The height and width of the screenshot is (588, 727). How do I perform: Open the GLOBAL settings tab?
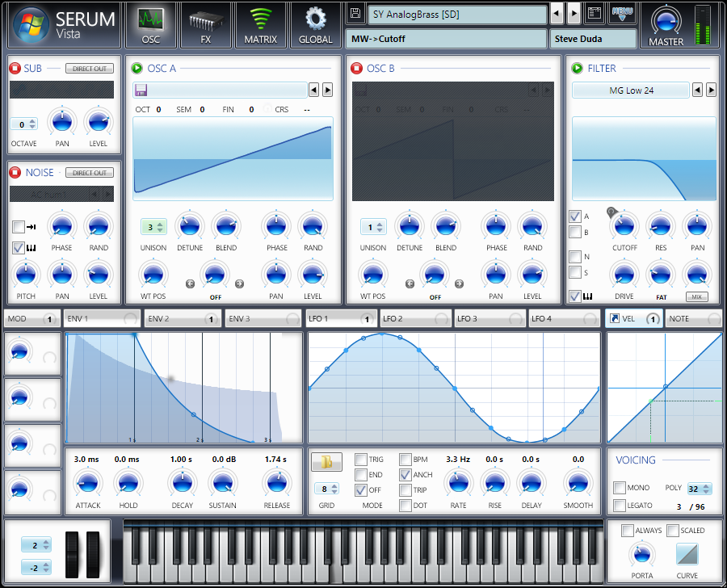315,25
